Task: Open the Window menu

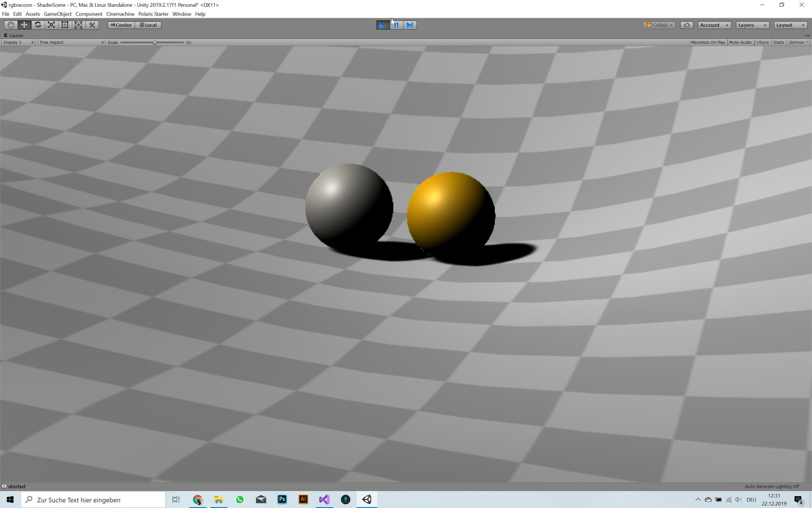Action: [x=181, y=14]
